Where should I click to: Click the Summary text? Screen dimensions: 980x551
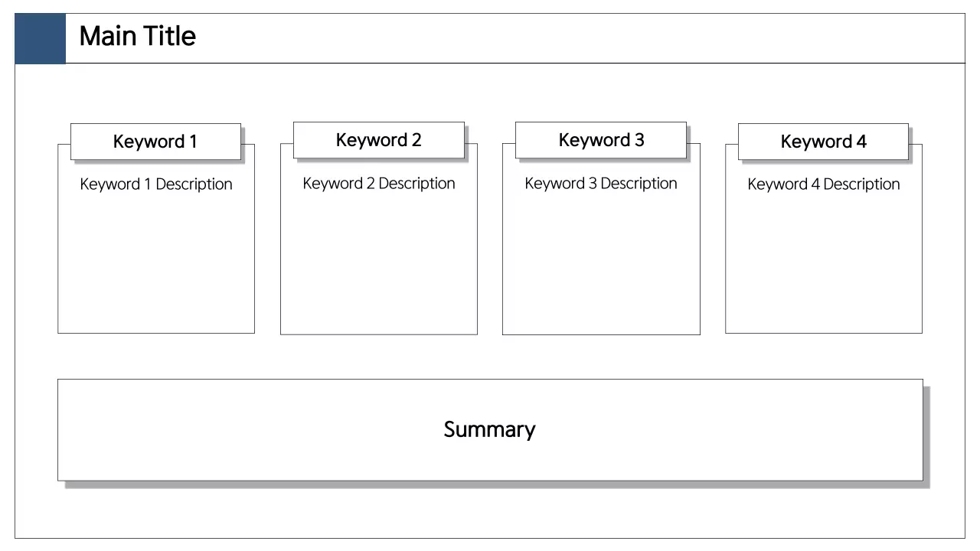489,429
